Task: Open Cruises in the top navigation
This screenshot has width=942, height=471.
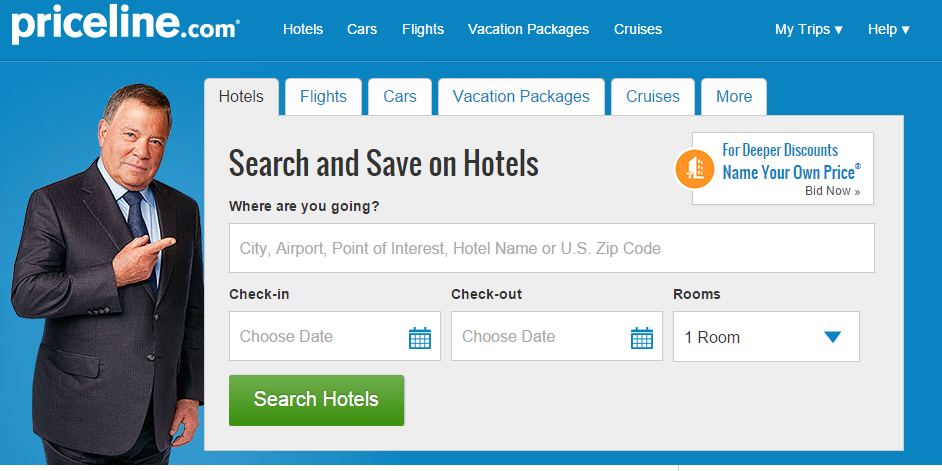Action: tap(638, 29)
